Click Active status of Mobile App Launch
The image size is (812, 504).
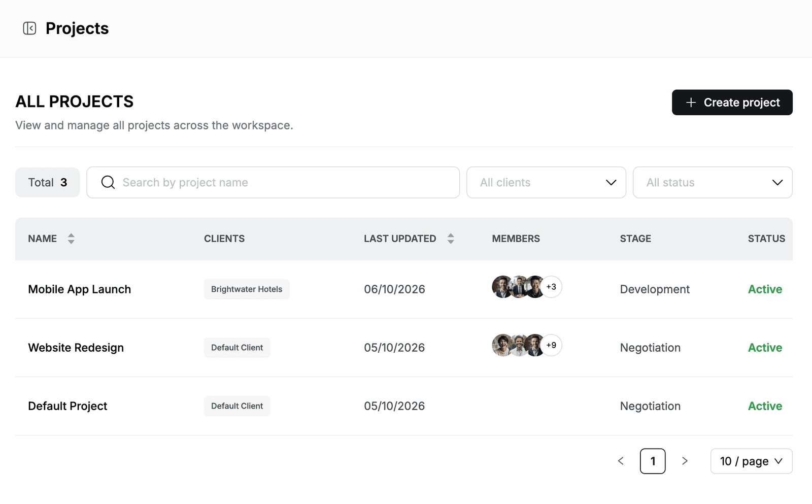[765, 289]
